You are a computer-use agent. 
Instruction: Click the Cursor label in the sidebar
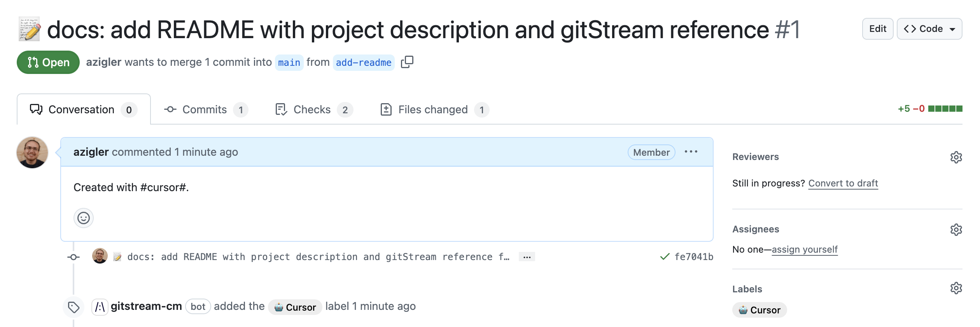click(x=759, y=310)
